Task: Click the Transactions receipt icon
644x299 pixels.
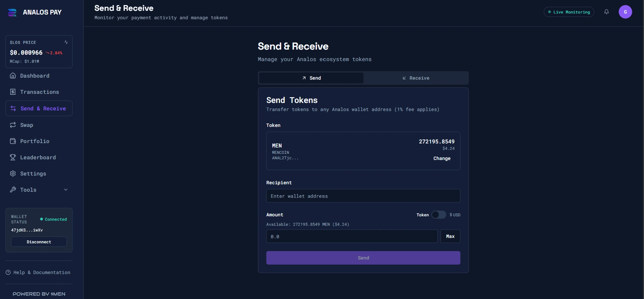Action: (x=13, y=92)
